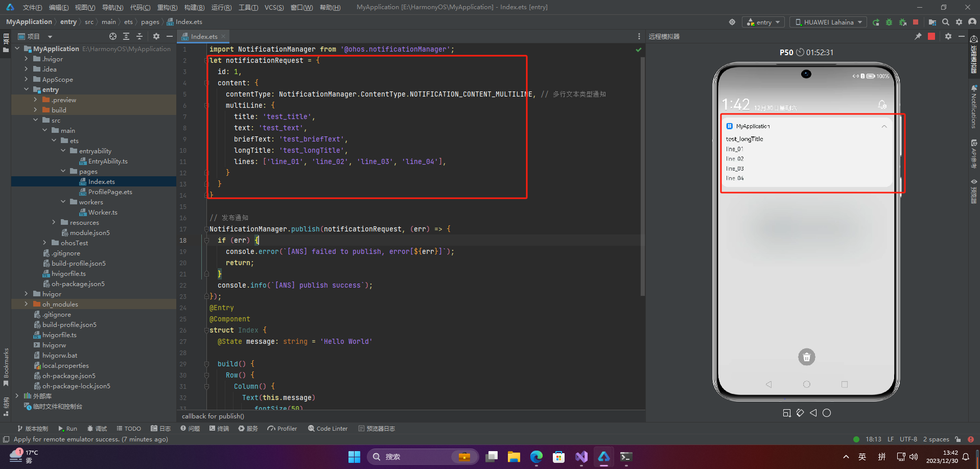Click locate-in-project target icon

click(x=113, y=36)
